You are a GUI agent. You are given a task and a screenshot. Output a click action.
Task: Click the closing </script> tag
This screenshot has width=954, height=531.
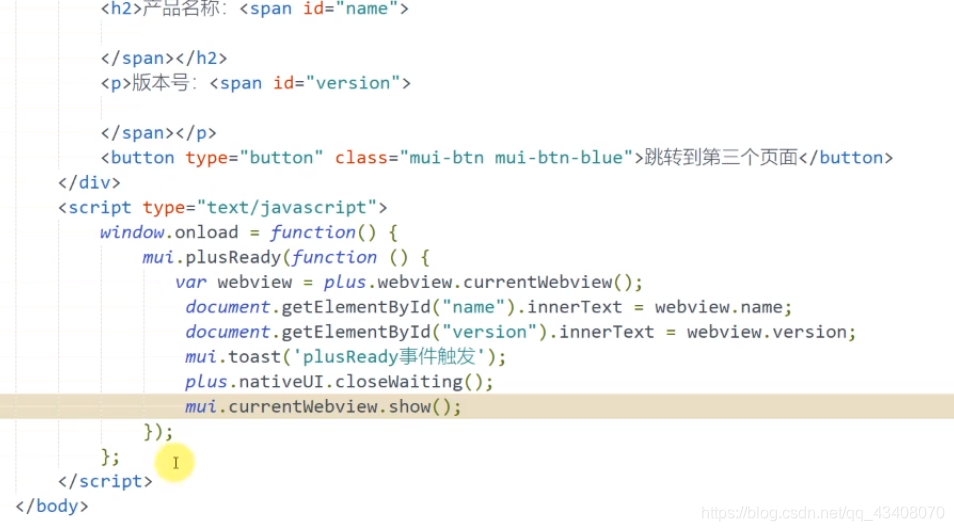click(x=105, y=481)
